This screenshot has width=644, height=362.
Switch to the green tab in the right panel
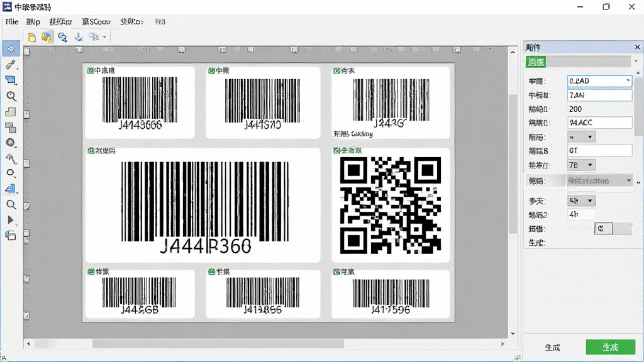point(536,62)
